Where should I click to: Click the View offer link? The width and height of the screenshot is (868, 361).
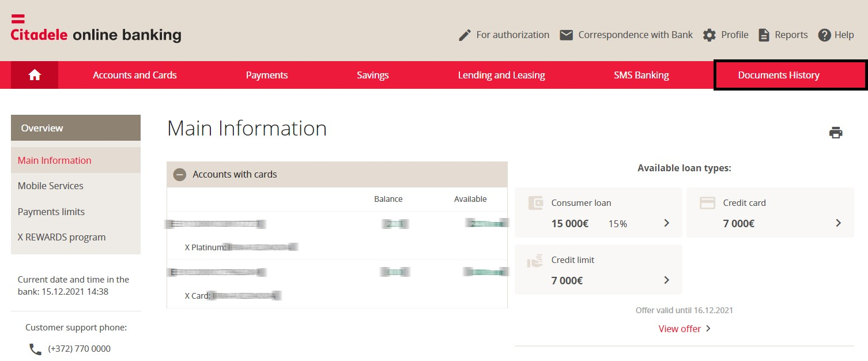680,329
